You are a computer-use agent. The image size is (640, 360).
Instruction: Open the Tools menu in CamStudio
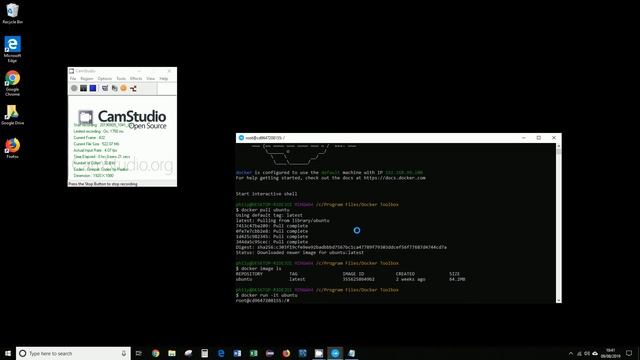click(x=121, y=78)
